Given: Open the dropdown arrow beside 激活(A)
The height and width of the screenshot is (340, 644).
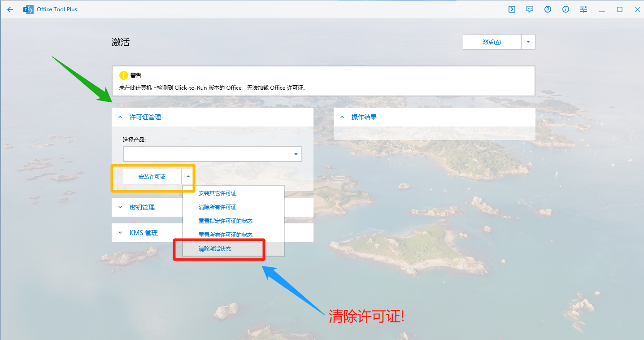Looking at the screenshot, I should (528, 42).
